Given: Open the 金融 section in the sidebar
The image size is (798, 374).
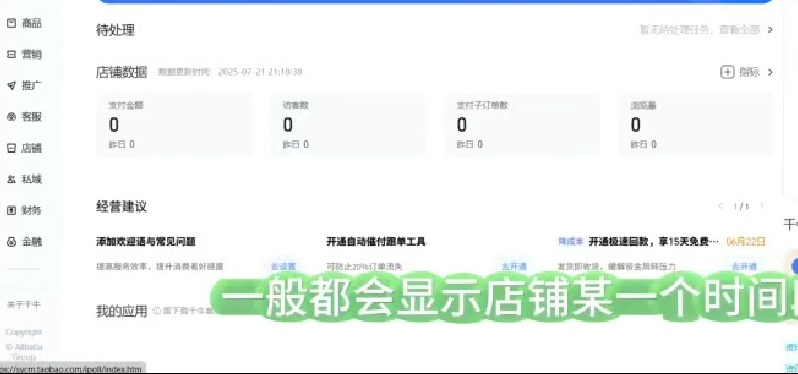Looking at the screenshot, I should pyautogui.click(x=24, y=242).
